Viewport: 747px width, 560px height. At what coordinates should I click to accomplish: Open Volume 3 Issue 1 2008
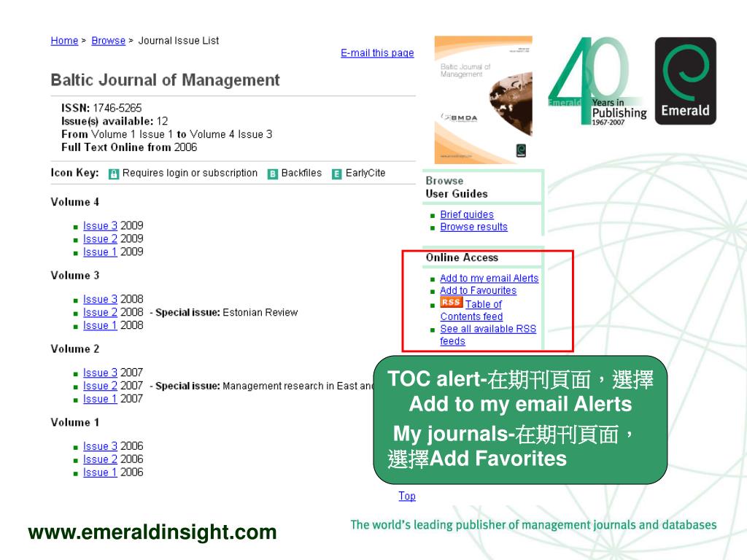coord(100,325)
